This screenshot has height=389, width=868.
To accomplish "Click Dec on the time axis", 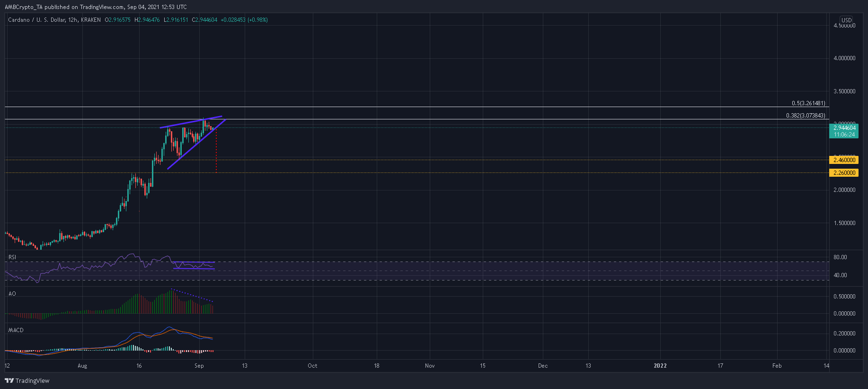I will tap(543, 366).
